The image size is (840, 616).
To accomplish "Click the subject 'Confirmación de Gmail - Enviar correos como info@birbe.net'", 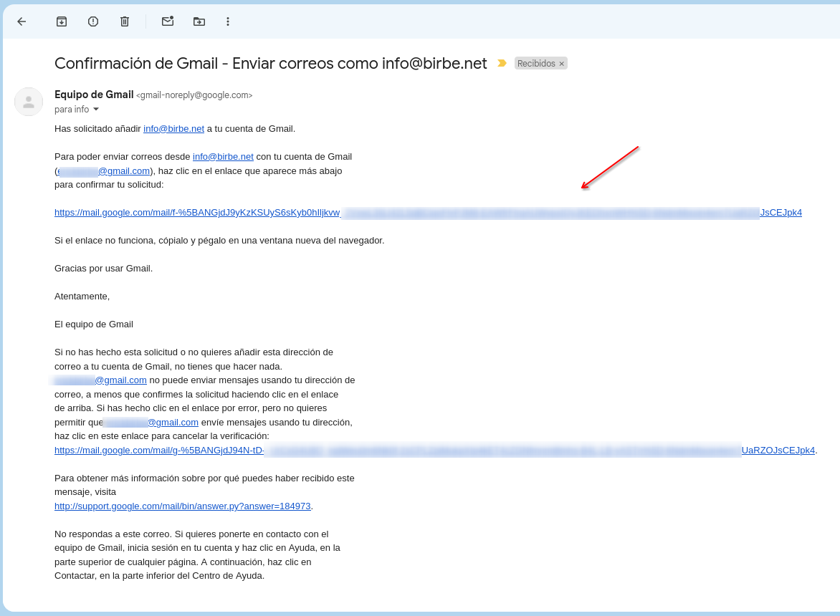I will point(270,64).
